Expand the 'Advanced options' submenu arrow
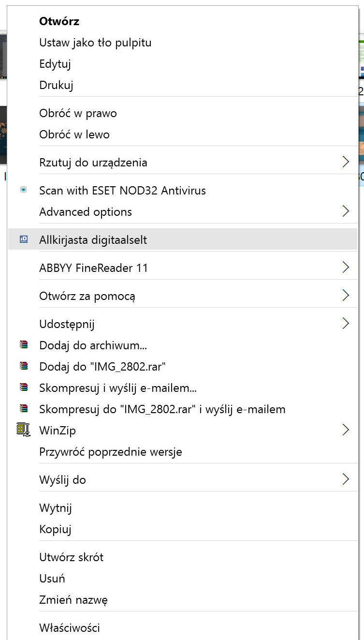Image resolution: width=364 pixels, height=640 pixels. pos(345,211)
